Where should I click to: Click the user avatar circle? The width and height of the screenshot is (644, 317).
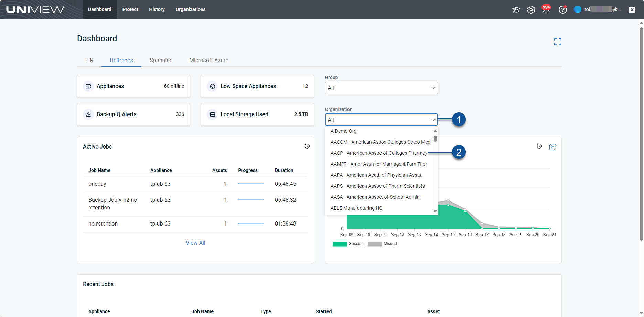pos(578,10)
